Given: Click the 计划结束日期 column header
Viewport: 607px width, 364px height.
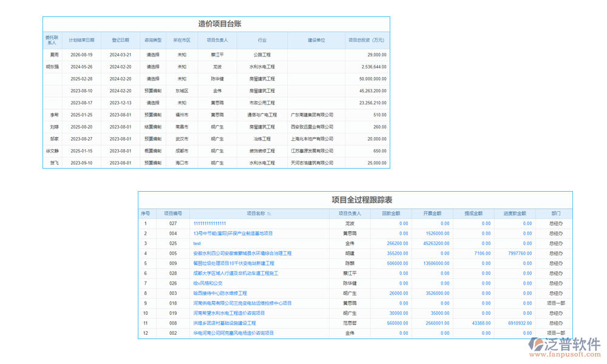Looking at the screenshot, I should tap(81, 40).
